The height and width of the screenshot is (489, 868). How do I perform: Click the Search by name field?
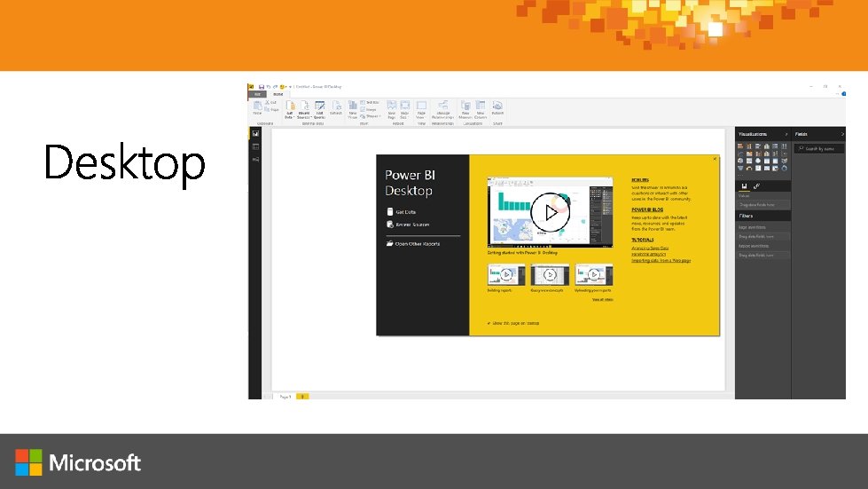click(819, 148)
